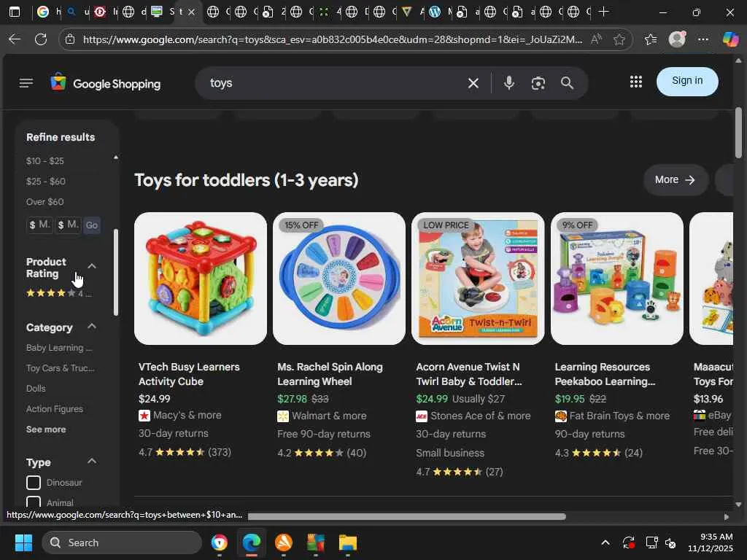This screenshot has width=747, height=560.
Task: Start voice search with microphone icon
Action: [x=508, y=83]
